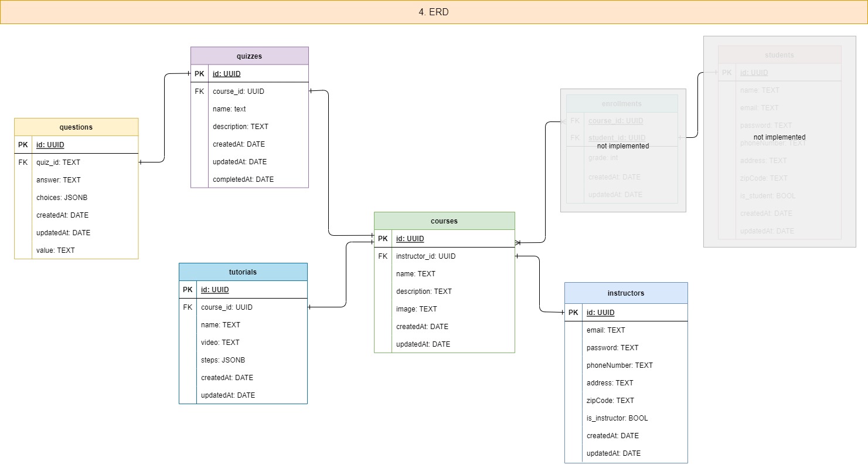Click the choices: JSONB field in questions
The image size is (868, 464).
(63, 198)
